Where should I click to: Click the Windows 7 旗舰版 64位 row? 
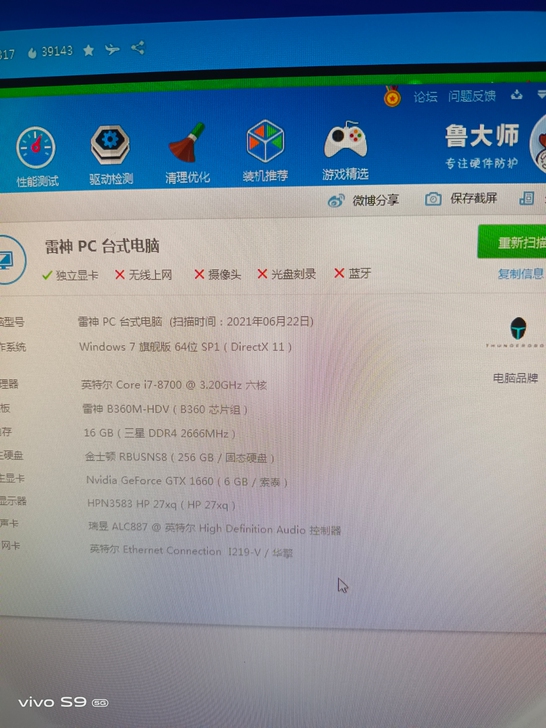pyautogui.click(x=185, y=347)
